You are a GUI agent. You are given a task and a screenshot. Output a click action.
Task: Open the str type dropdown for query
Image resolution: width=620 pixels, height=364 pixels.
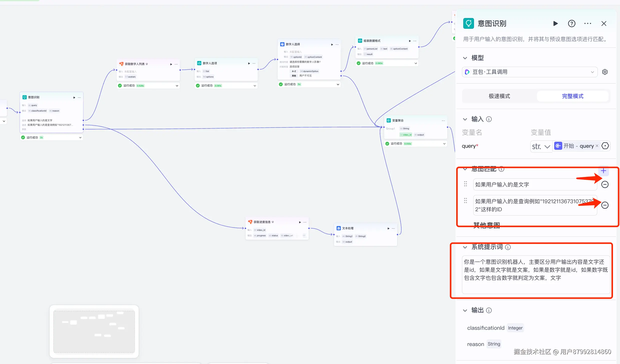pyautogui.click(x=541, y=146)
